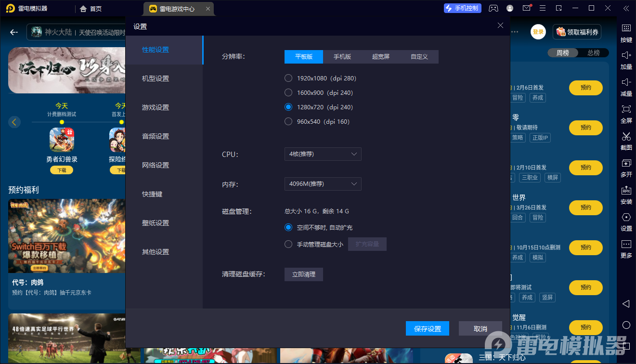
Task: Open the 更多 more tools icon
Action: click(x=626, y=244)
